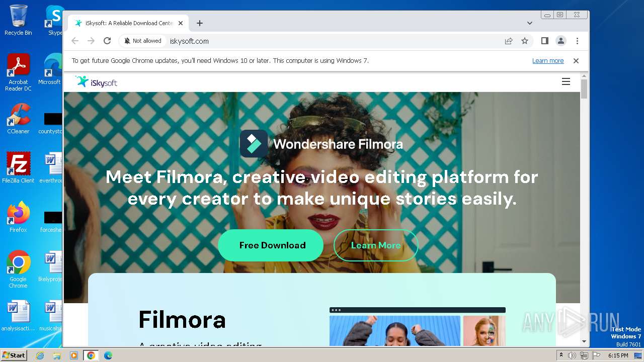Click scrollbar up arrow
The image size is (644, 362).
(x=584, y=75)
